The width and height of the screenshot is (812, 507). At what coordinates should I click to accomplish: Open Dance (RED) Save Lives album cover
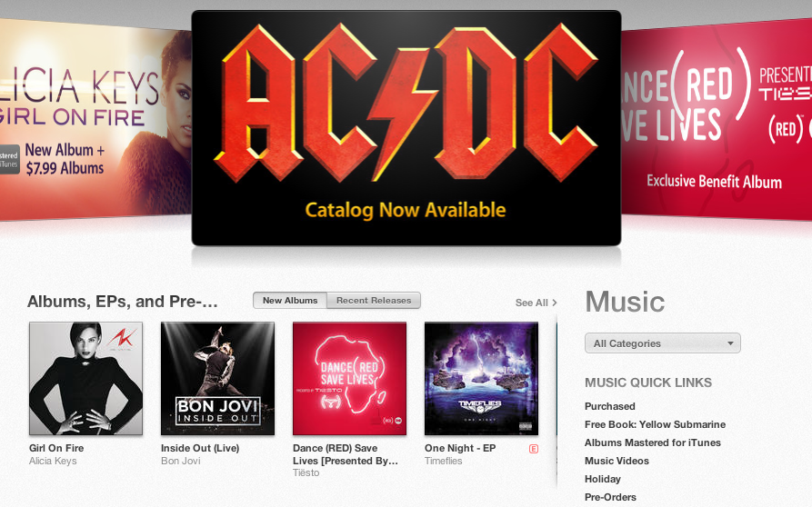click(349, 378)
